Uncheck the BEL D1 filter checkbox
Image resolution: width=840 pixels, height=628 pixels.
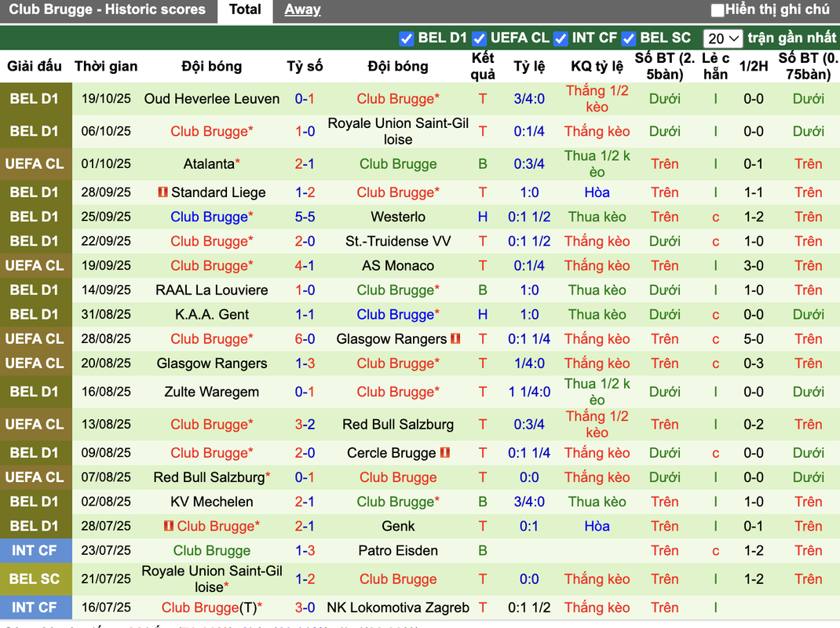coord(407,38)
